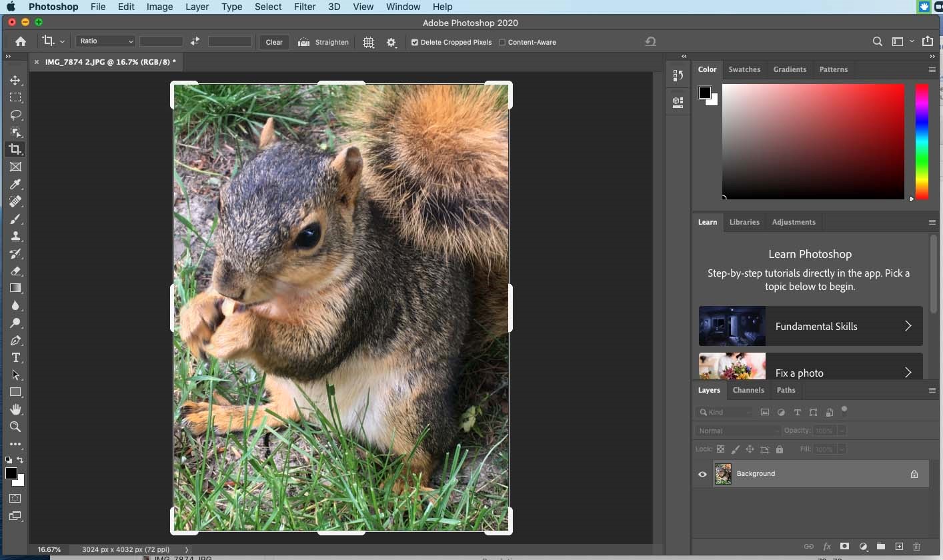The height and width of the screenshot is (560, 943).
Task: Enable the Content-Aware checkbox
Action: [x=502, y=42]
